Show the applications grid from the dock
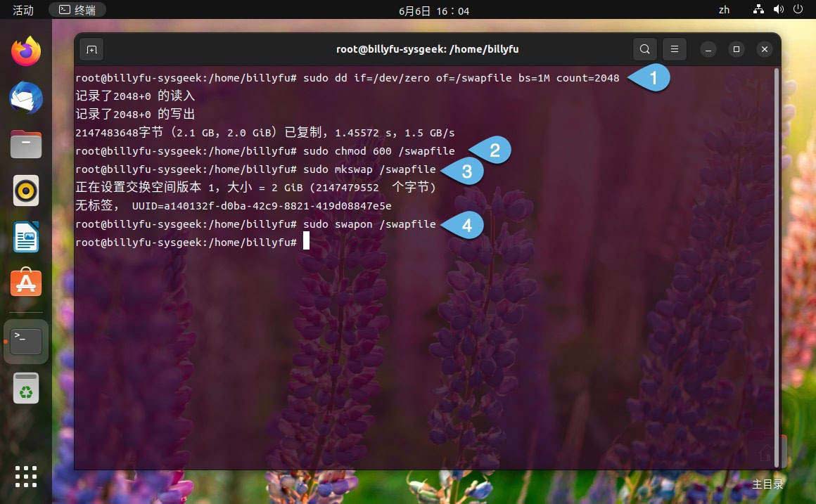This screenshot has width=816, height=504. click(x=26, y=477)
